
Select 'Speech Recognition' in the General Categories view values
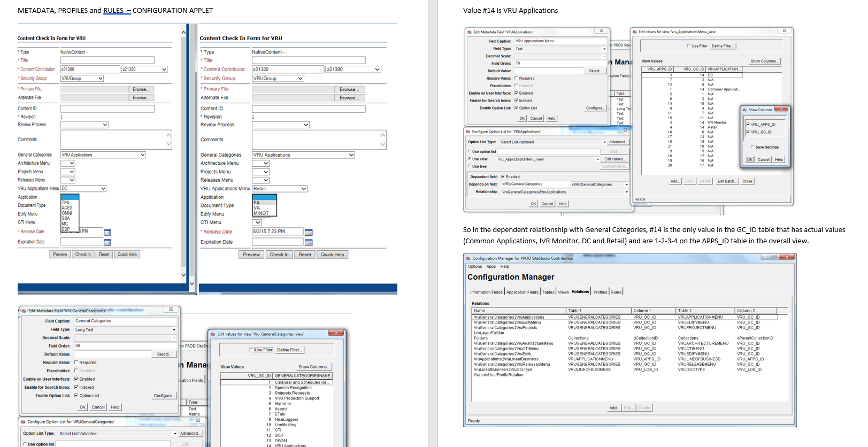pos(276,388)
